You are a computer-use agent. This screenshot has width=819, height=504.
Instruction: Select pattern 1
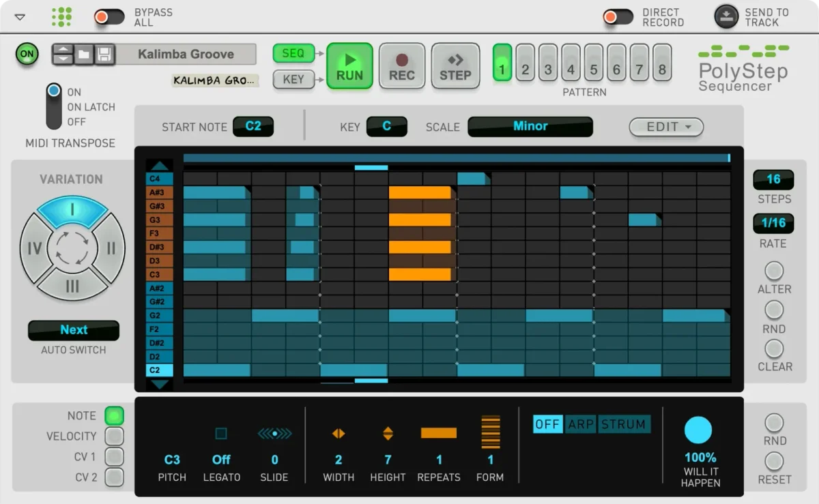(x=502, y=62)
